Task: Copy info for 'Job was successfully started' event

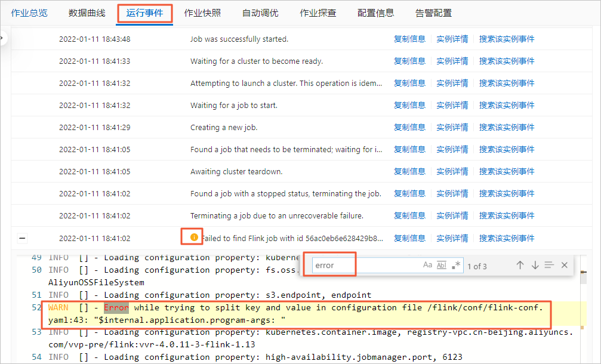Action: 410,39
